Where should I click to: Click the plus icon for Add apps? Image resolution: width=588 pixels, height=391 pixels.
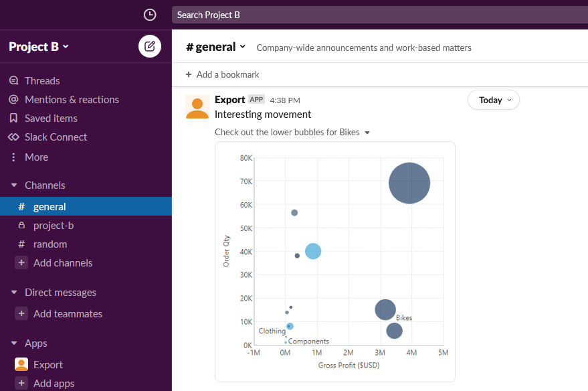point(21,383)
